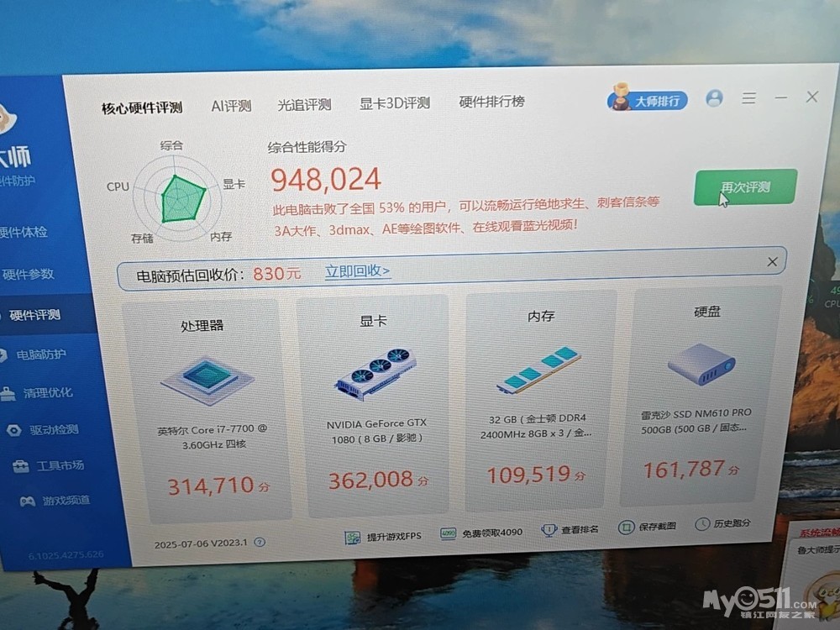The width and height of the screenshot is (840, 630).
Task: Open 查看排名 ranking icon
Action: [x=549, y=530]
